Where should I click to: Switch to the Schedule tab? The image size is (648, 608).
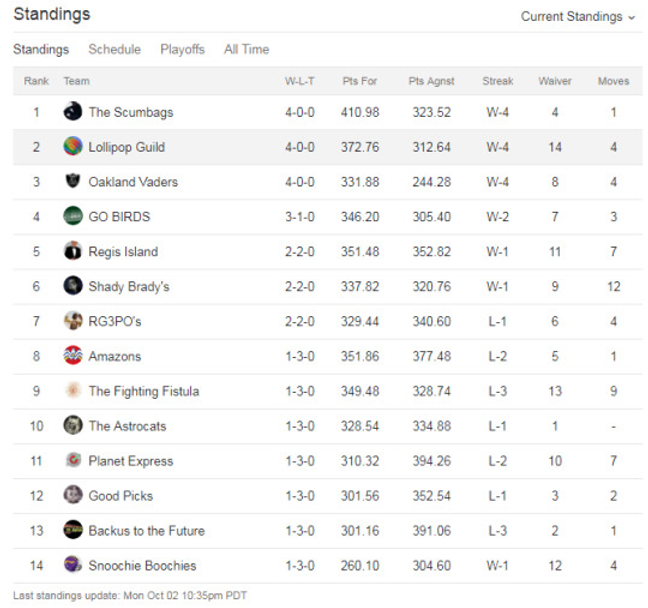[114, 49]
